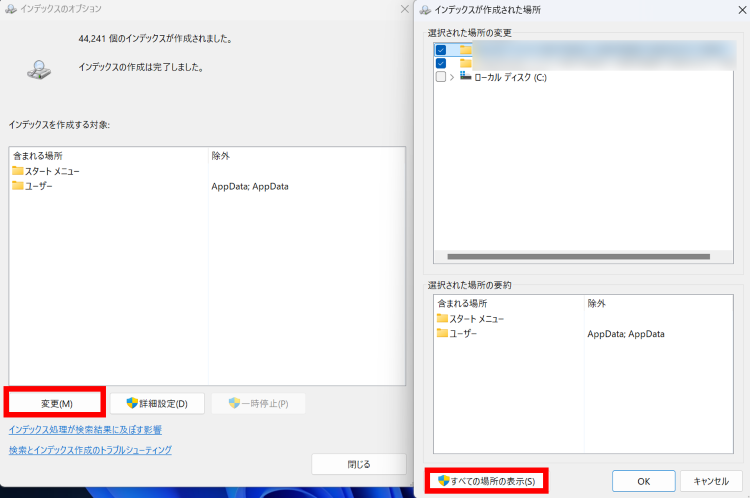750x498 pixels.
Task: Click AppData; AppData in summary list
Action: (x=626, y=334)
